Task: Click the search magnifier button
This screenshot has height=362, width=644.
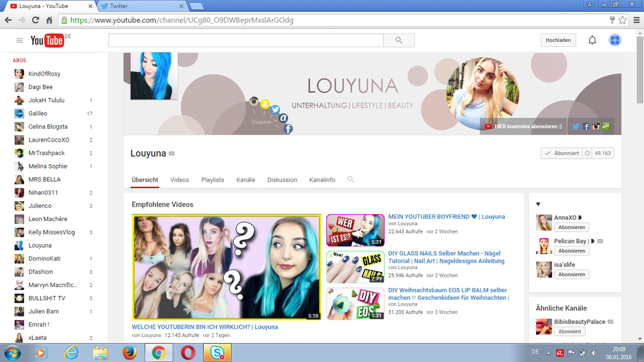Action: 399,40
